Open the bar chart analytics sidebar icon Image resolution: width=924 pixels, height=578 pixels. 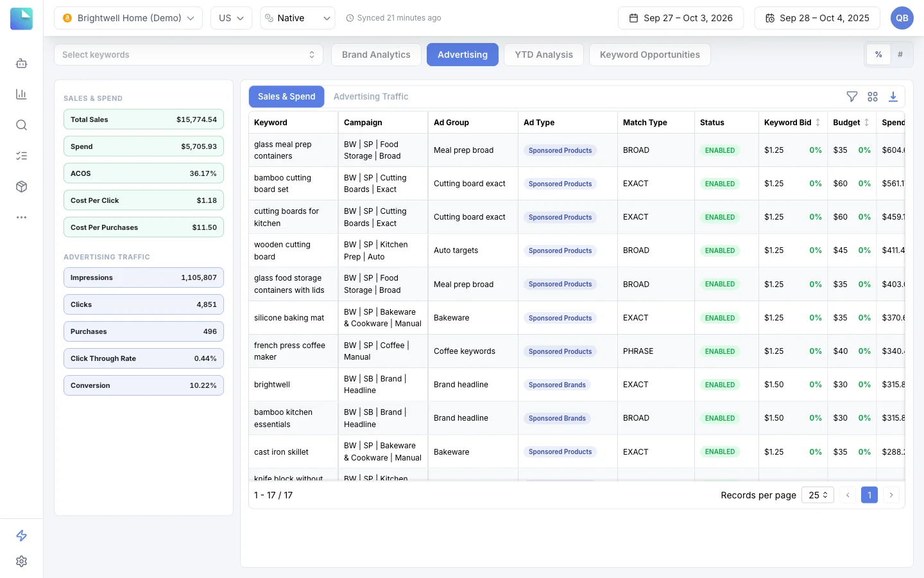click(x=21, y=94)
